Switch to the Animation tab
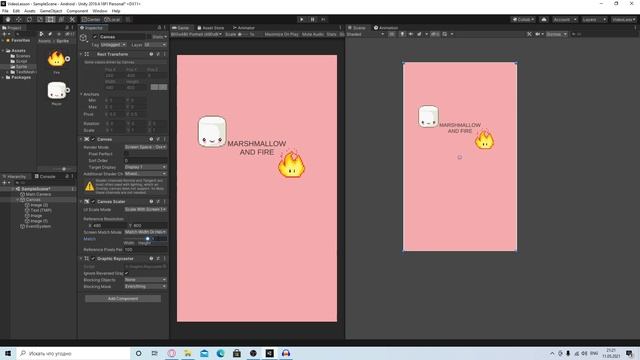This screenshot has height=360, width=640. tap(386, 28)
